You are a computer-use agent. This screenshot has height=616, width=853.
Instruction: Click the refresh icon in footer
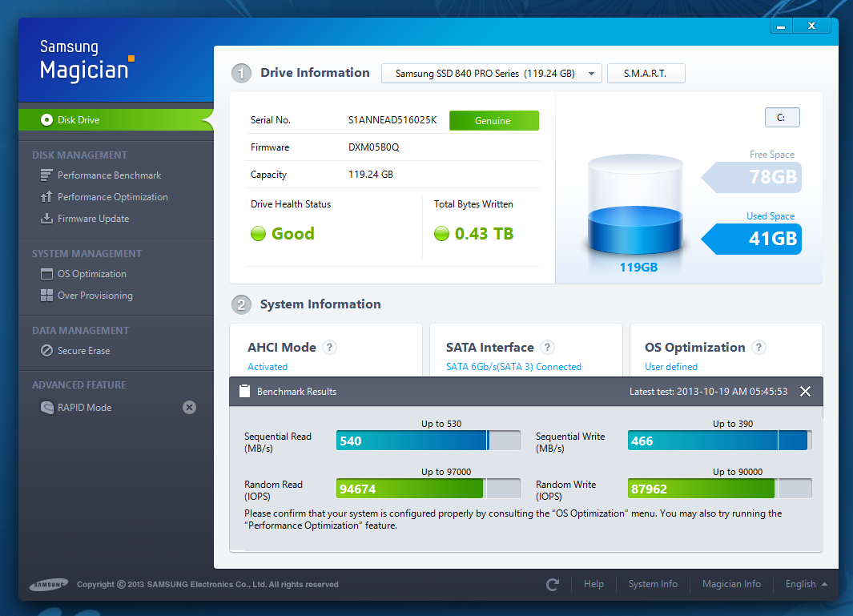553,585
